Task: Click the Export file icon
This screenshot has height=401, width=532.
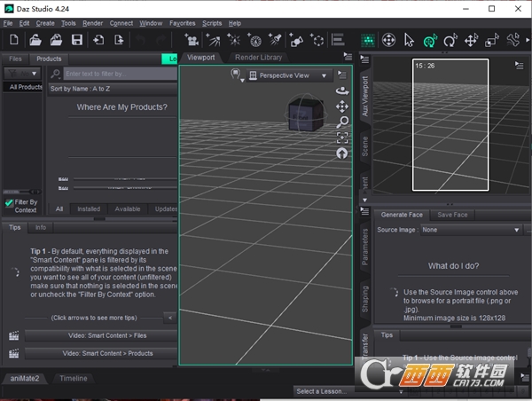Action: tap(119, 40)
